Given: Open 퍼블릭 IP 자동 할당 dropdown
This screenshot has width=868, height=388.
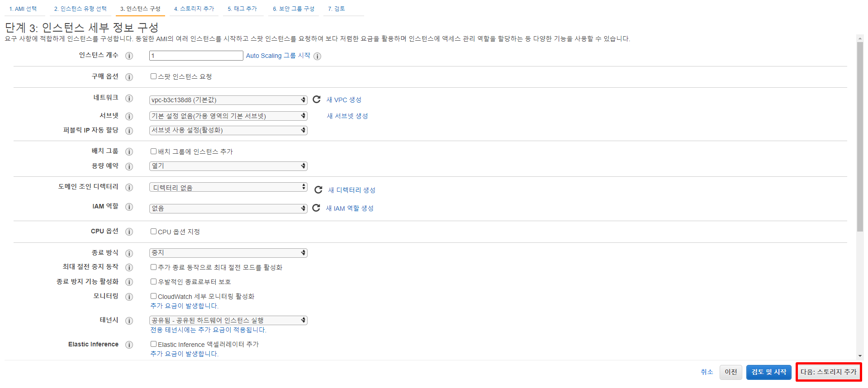Looking at the screenshot, I should (228, 130).
